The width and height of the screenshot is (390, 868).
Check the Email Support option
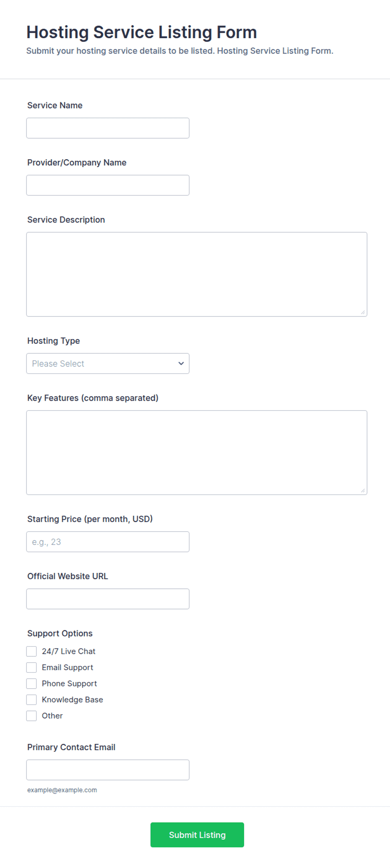[31, 667]
